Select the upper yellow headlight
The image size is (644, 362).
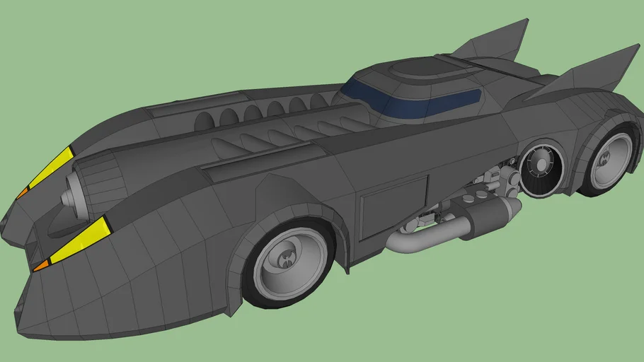click(51, 169)
